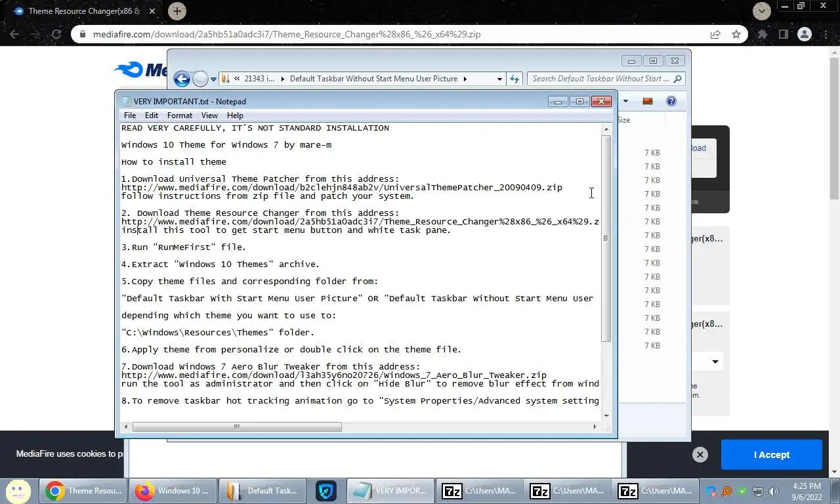Sort by the Size column header
Image resolution: width=840 pixels, height=504 pixels.
(x=623, y=120)
